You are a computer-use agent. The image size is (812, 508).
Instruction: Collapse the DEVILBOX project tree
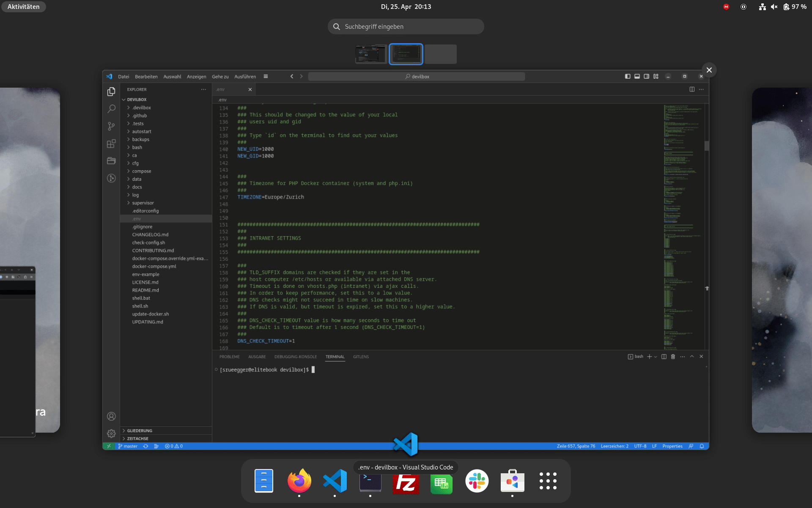click(x=136, y=99)
